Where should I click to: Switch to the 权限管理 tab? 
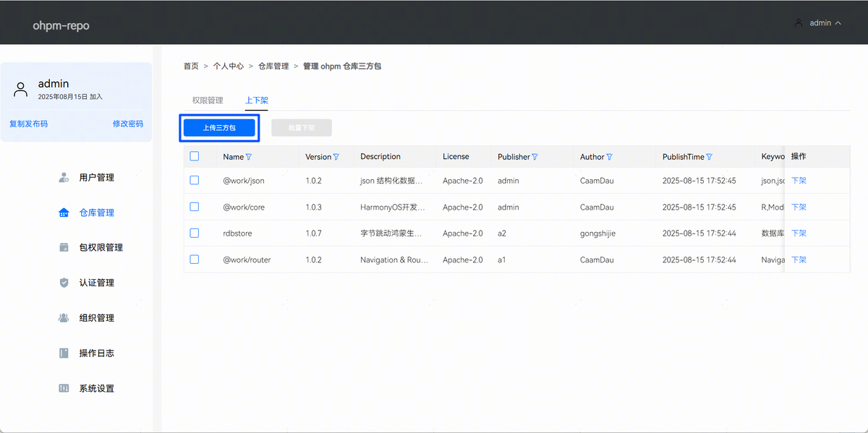click(208, 100)
